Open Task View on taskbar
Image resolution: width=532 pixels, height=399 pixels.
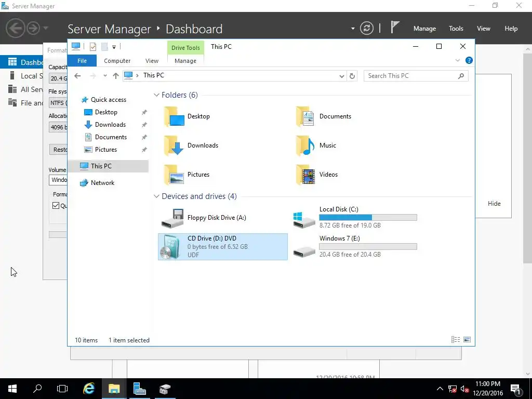(62, 389)
